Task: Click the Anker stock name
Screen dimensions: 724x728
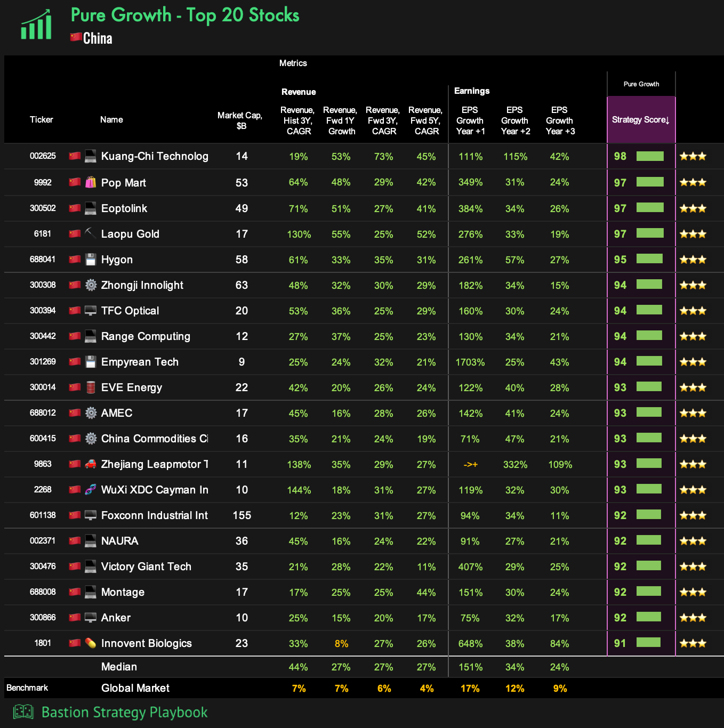Action: click(116, 618)
